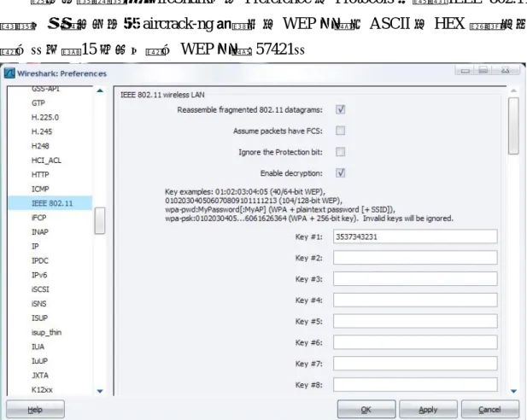Viewport: 527px width, 420px height.
Task: Select IuUP in the protocol tree
Action: (39, 361)
